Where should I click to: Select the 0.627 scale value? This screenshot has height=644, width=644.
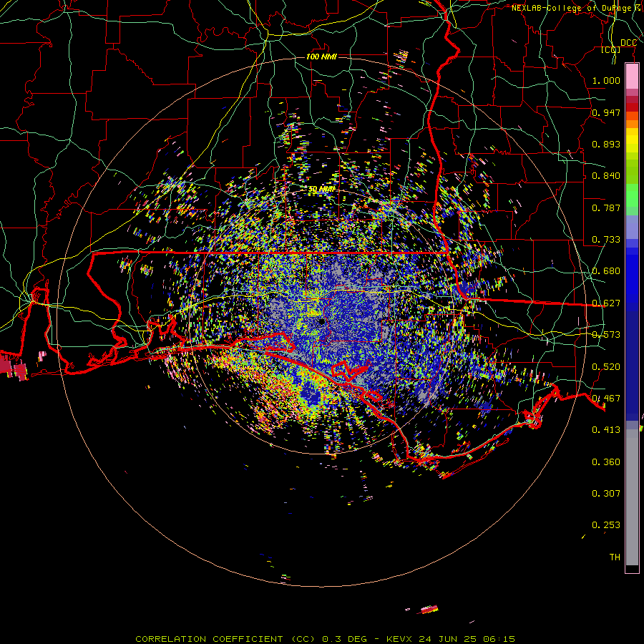click(x=606, y=303)
